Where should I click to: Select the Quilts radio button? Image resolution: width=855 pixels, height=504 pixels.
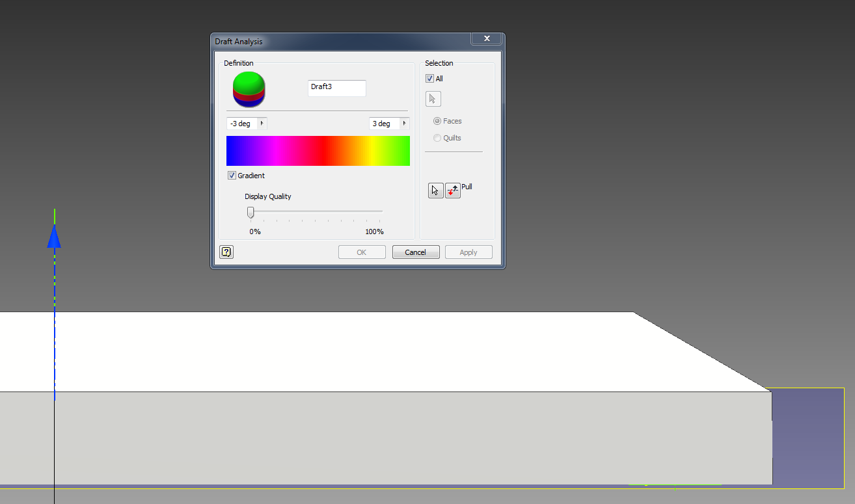click(x=437, y=138)
